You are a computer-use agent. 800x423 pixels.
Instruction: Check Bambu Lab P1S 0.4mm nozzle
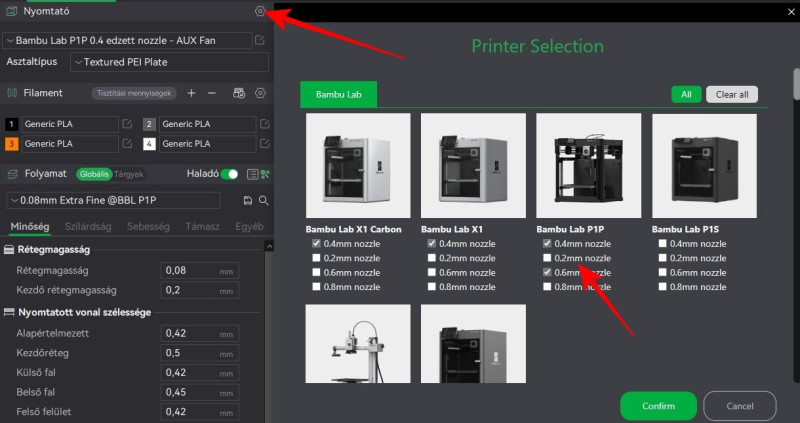tap(662, 243)
